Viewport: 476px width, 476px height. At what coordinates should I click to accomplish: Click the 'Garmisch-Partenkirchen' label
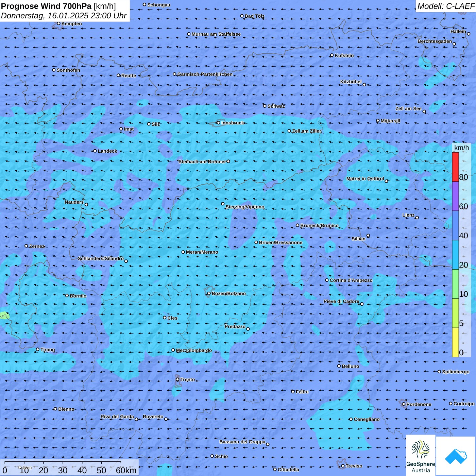click(205, 74)
